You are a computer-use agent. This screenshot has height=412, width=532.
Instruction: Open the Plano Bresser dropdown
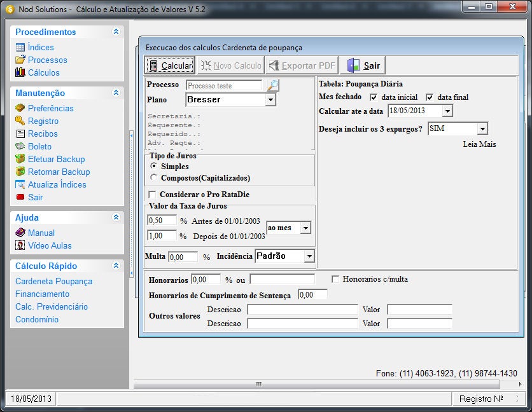270,100
